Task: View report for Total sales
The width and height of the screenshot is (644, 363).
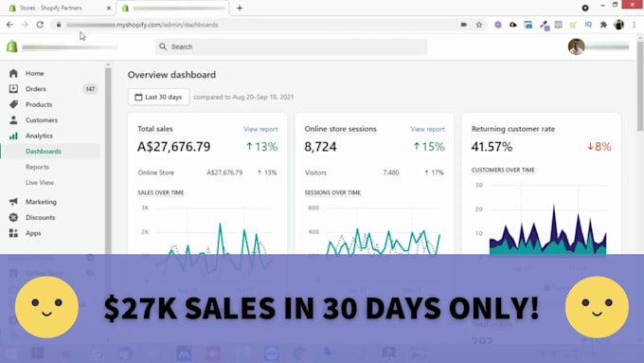Action: tap(260, 129)
